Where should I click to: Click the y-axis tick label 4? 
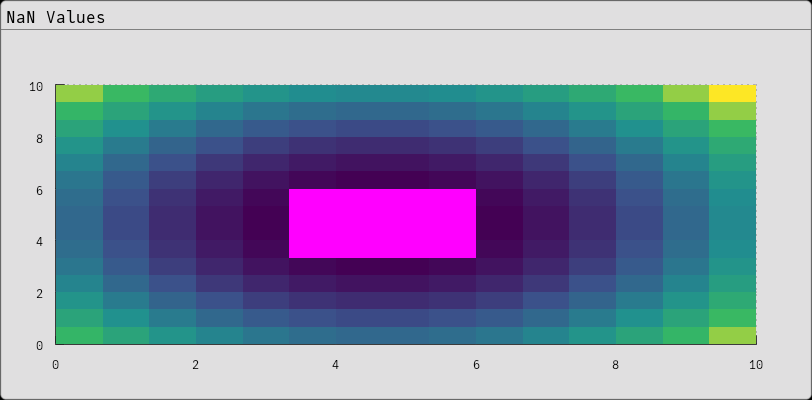click(x=39, y=241)
